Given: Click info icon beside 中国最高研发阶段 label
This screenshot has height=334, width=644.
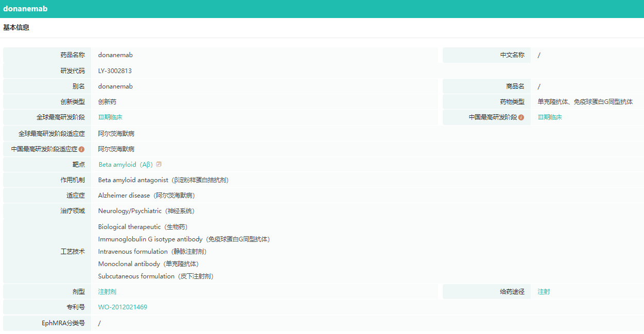Looking at the screenshot, I should tap(521, 117).
